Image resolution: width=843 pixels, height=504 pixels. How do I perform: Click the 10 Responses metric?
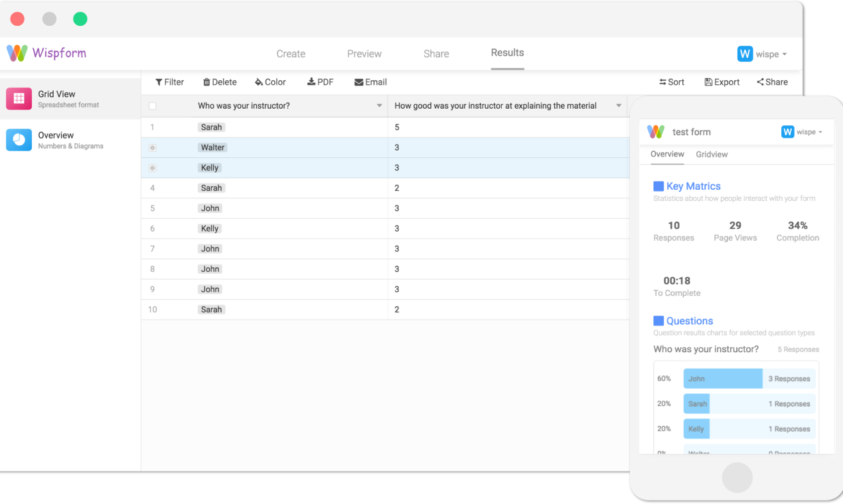pos(674,231)
